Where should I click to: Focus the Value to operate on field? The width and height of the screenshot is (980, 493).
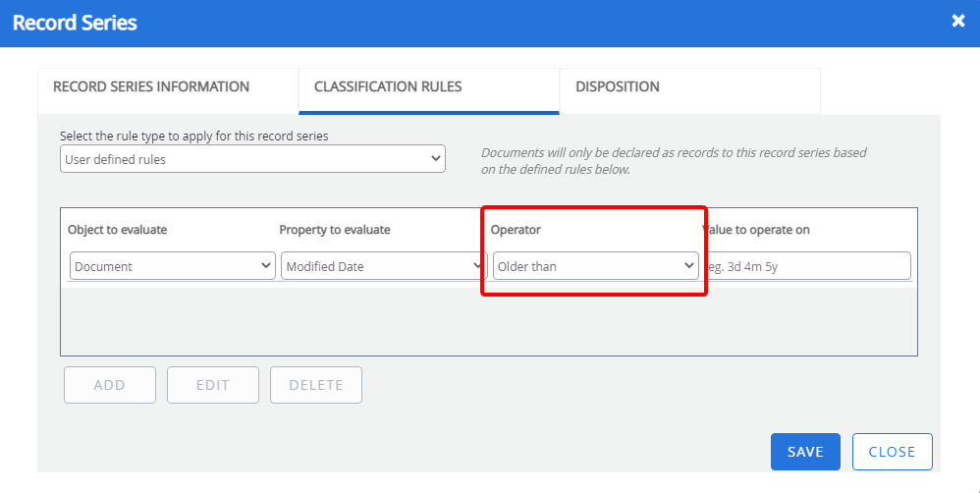click(807, 266)
